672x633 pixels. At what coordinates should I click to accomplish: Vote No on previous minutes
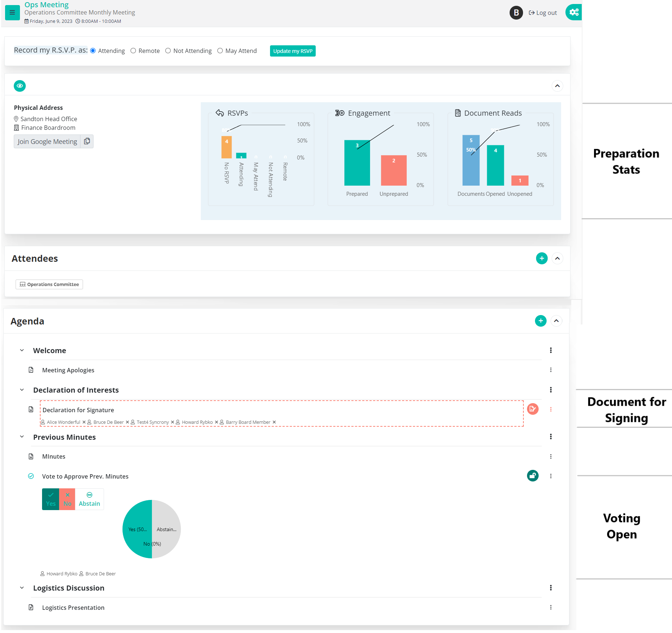tap(67, 499)
